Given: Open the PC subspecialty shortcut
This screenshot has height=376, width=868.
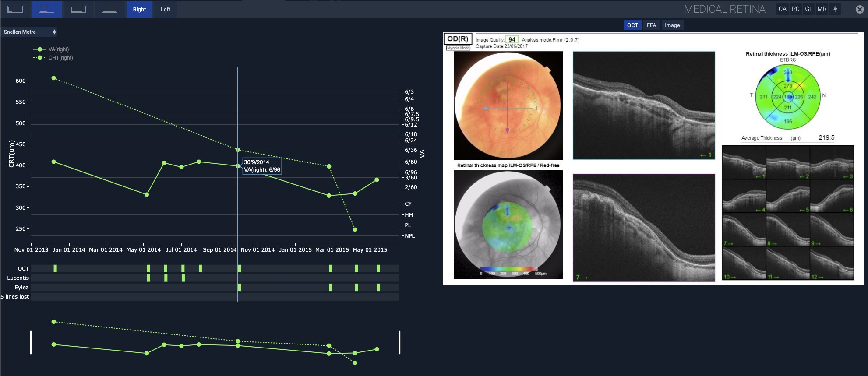Looking at the screenshot, I should [796, 9].
